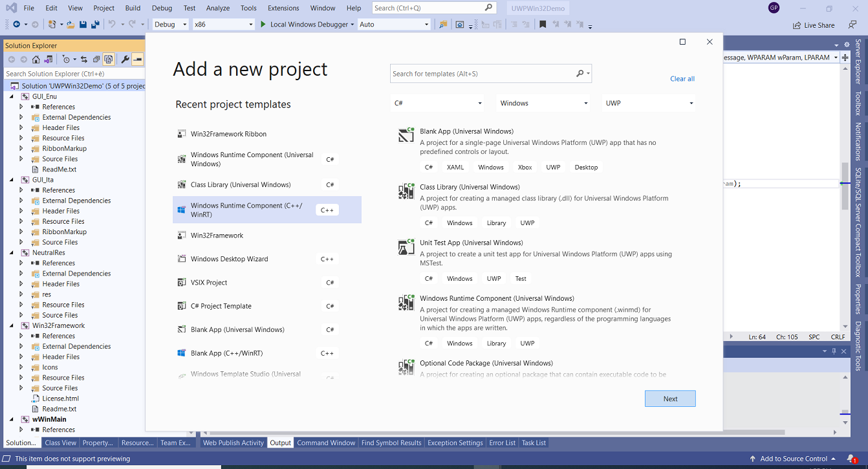Open the Windows platform filter dropdown

click(x=543, y=103)
